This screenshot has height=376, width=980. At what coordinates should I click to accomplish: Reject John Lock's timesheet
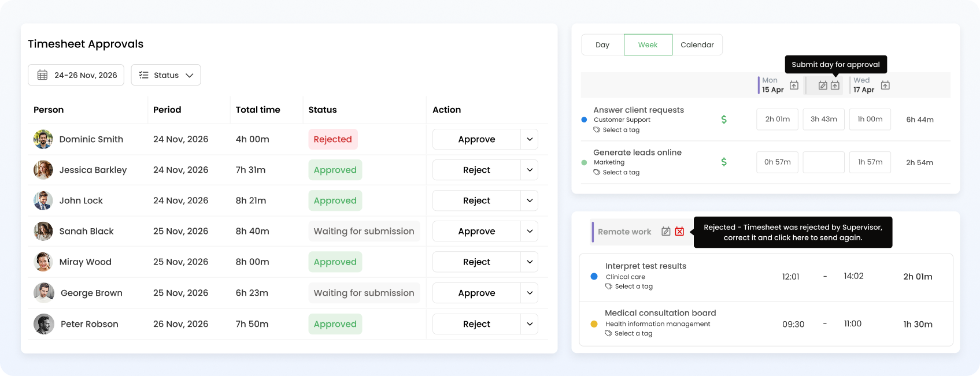click(476, 200)
